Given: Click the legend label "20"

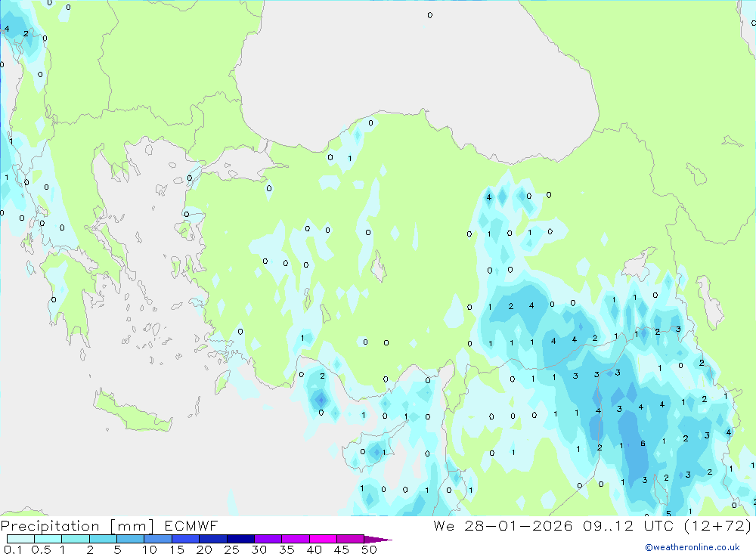Looking at the screenshot, I should (x=204, y=549).
